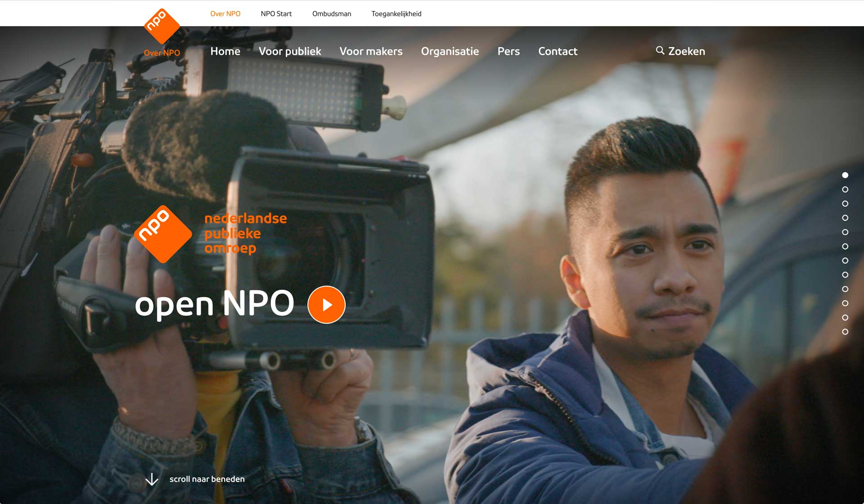864x504 pixels.
Task: Jump to the fifth slide indicator dot
Action: click(x=845, y=232)
